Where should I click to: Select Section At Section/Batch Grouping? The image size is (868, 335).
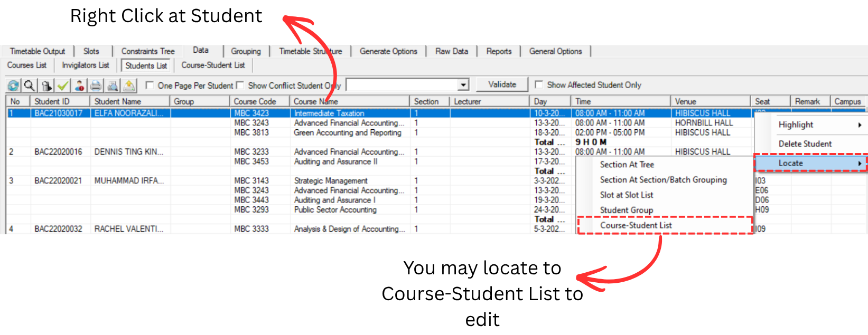663,180
